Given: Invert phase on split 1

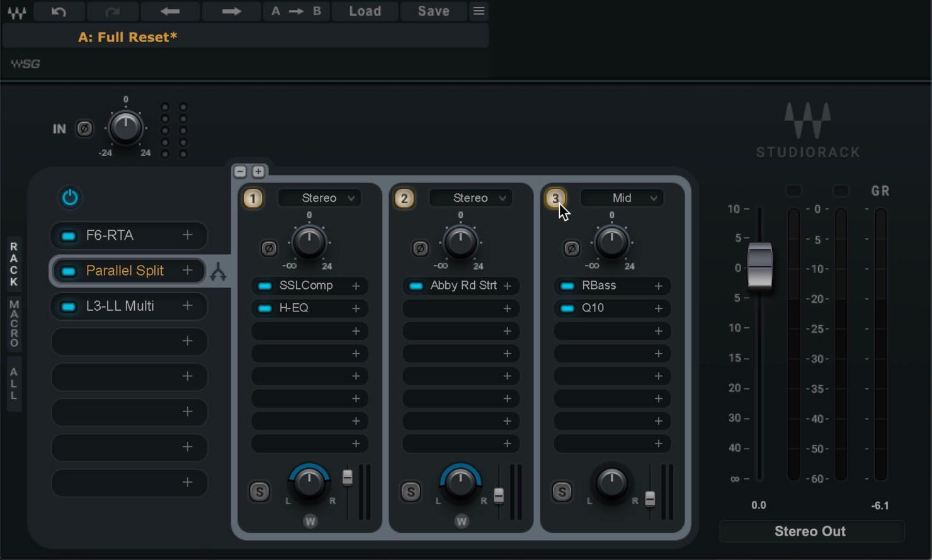Looking at the screenshot, I should 269,248.
